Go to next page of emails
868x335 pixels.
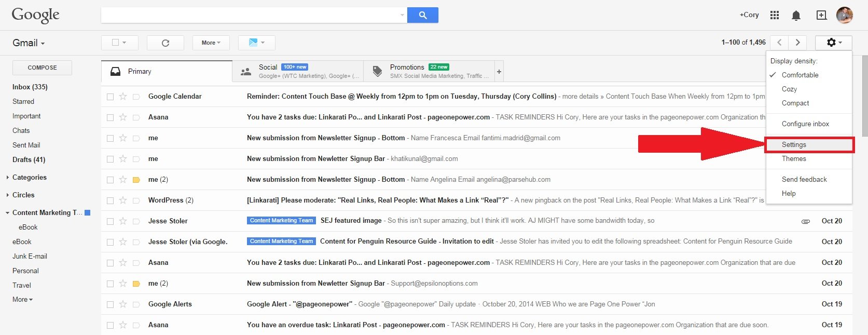click(797, 43)
